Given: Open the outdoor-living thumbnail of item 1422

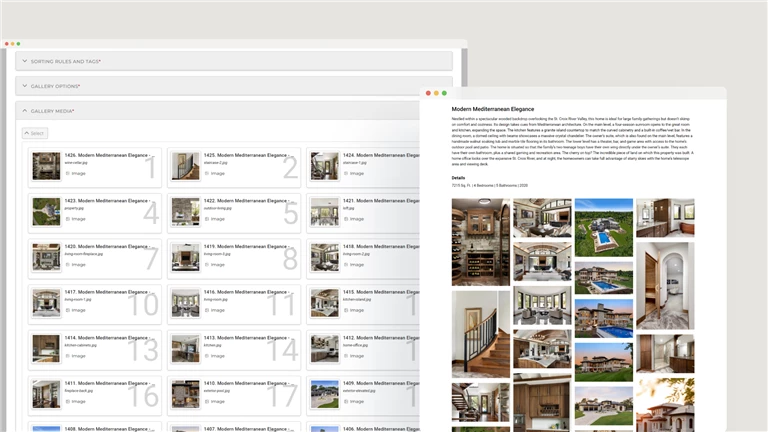Looking at the screenshot, I should tap(185, 212).
